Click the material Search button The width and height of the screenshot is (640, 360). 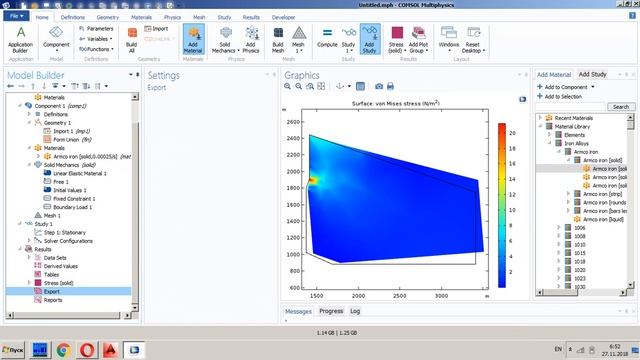(x=621, y=107)
